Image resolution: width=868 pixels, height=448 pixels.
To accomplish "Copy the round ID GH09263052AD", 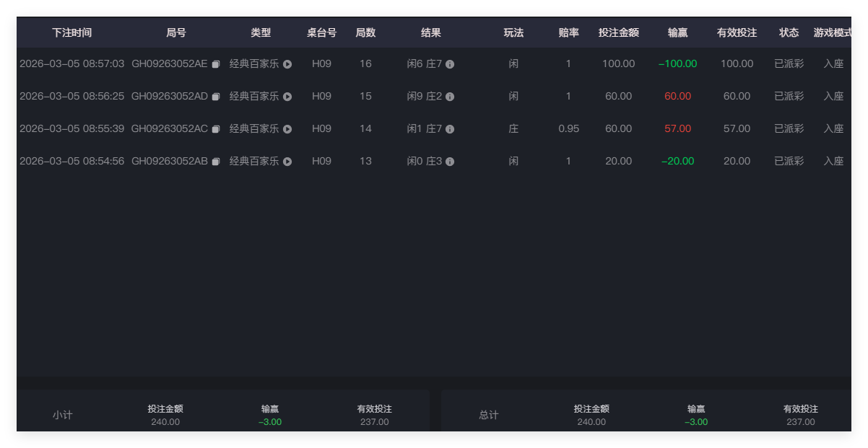I will point(215,96).
